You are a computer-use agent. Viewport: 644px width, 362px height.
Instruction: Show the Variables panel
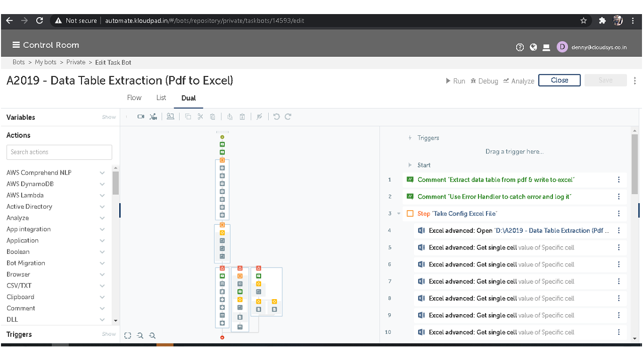pos(109,117)
